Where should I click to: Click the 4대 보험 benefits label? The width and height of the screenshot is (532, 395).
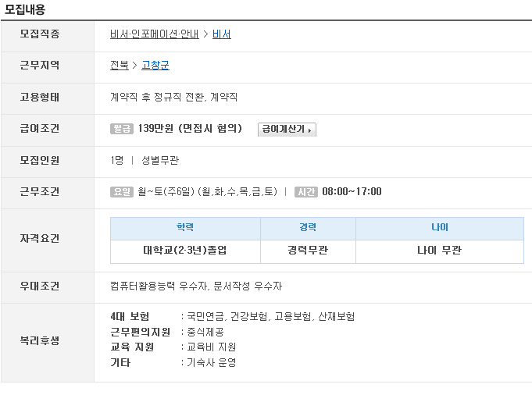[x=130, y=316]
